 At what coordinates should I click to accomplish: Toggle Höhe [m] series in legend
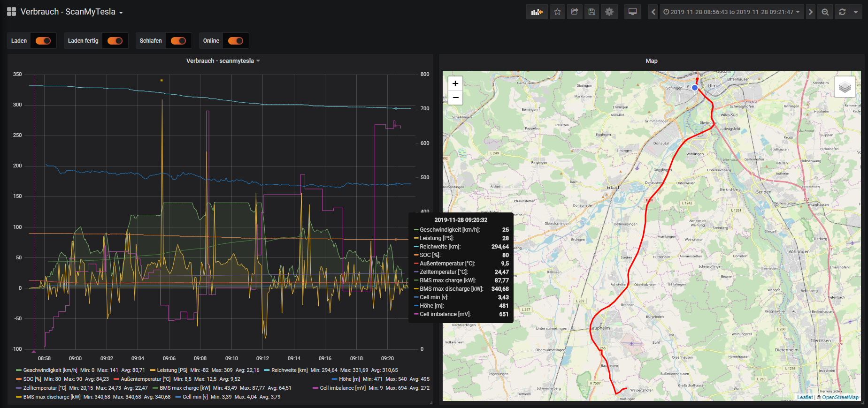(349, 379)
